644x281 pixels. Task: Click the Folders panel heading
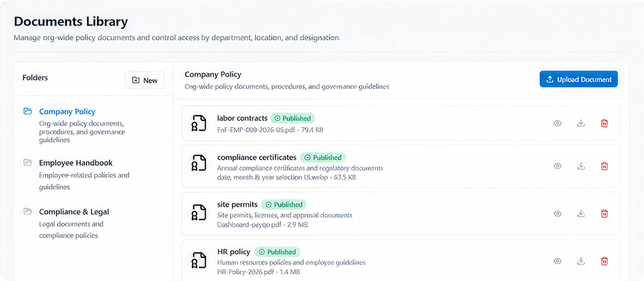coord(35,78)
